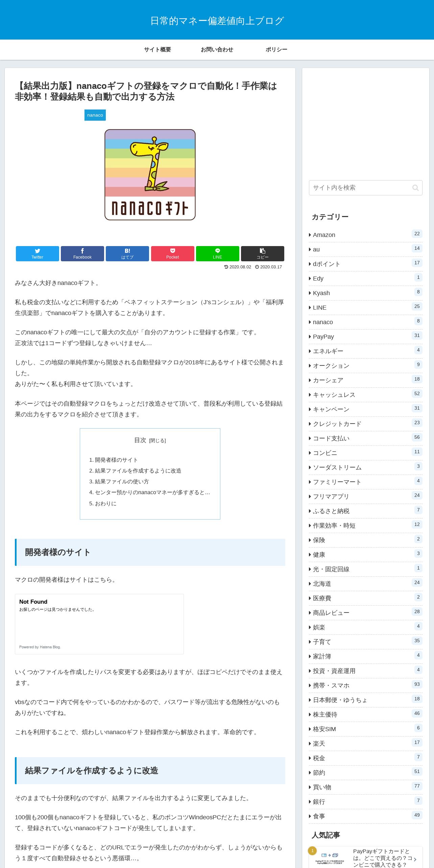Open the LINE category in sidebar
434x868 pixels.
click(x=366, y=308)
